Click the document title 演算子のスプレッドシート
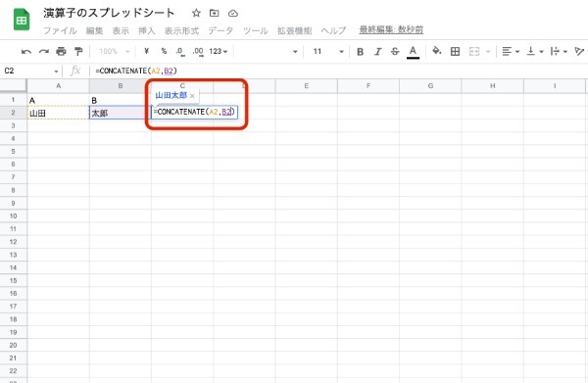Screen dimensions: 588x383 coord(109,13)
